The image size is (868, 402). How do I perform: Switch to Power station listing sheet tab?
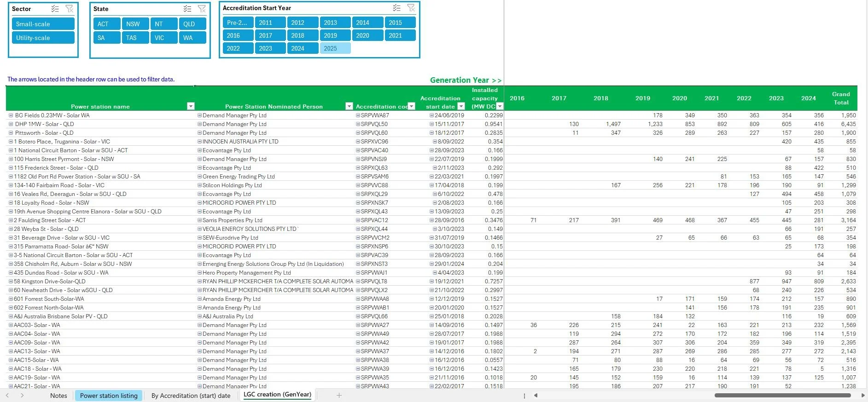(109, 396)
